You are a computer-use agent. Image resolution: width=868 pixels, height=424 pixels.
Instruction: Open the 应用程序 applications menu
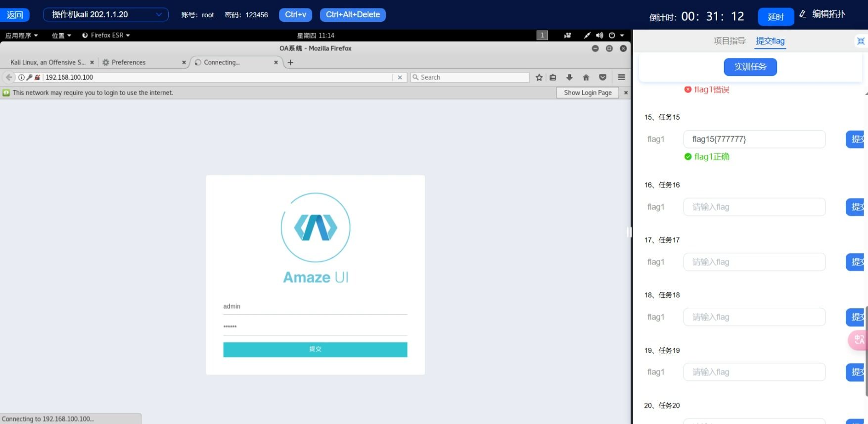(21, 35)
